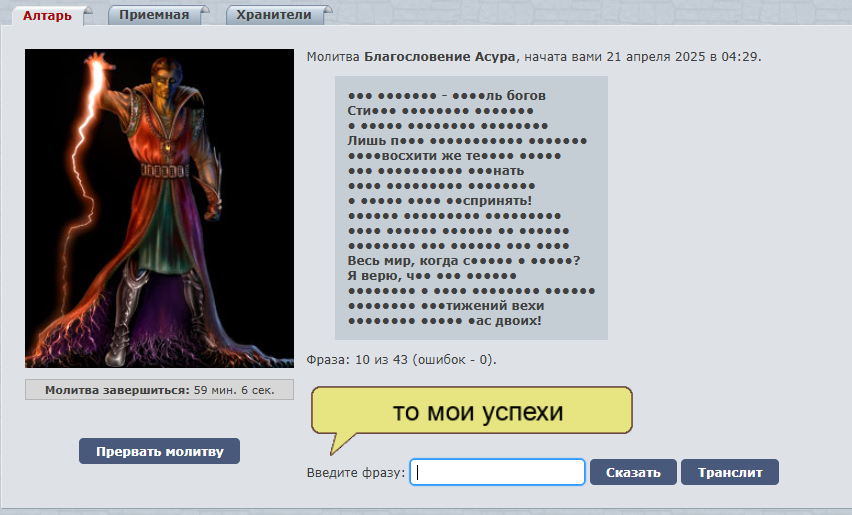852x515 pixels.
Task: Click the Фраза 10 из 43 counter
Action: click(401, 359)
